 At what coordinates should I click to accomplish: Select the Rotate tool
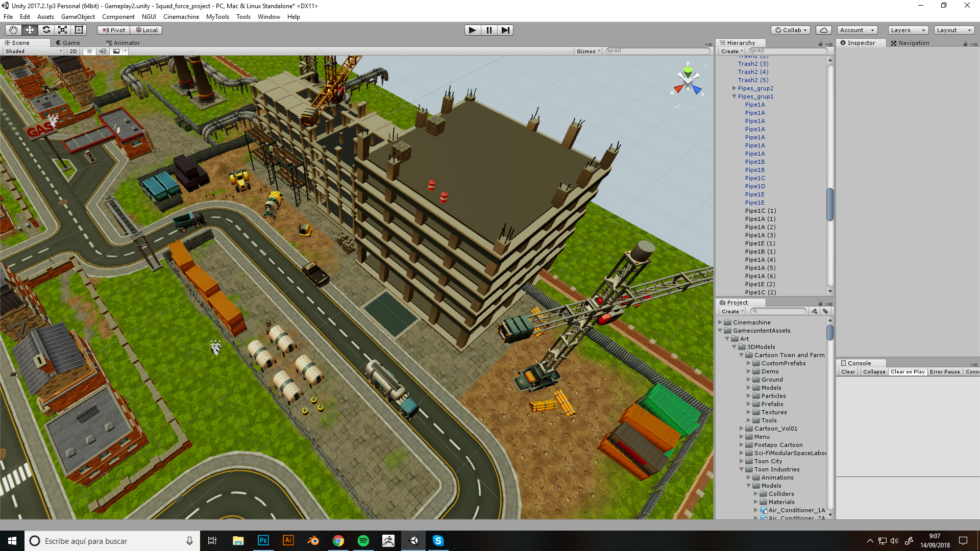46,30
